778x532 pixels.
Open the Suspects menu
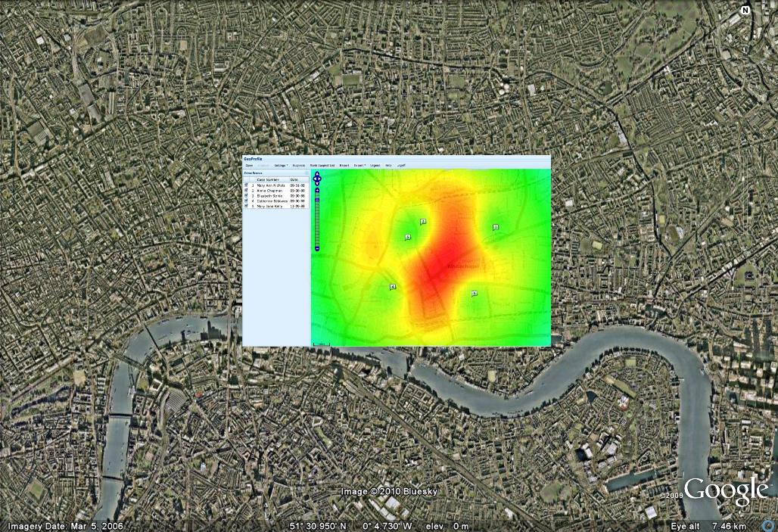click(299, 165)
